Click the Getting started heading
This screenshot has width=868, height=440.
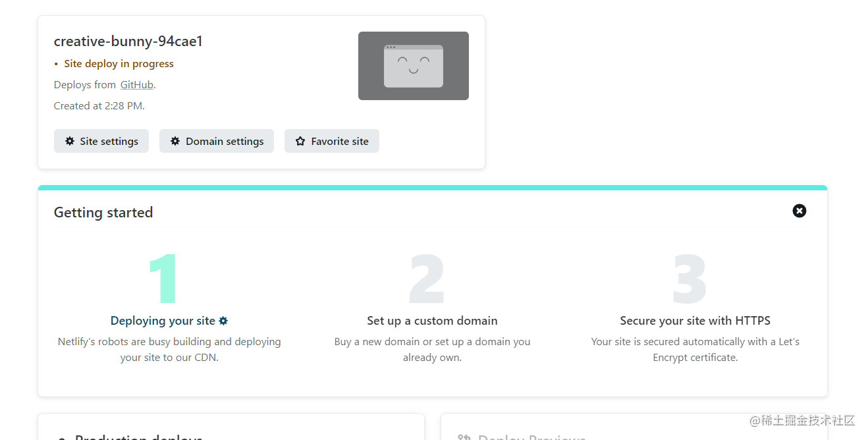pyautogui.click(x=103, y=213)
